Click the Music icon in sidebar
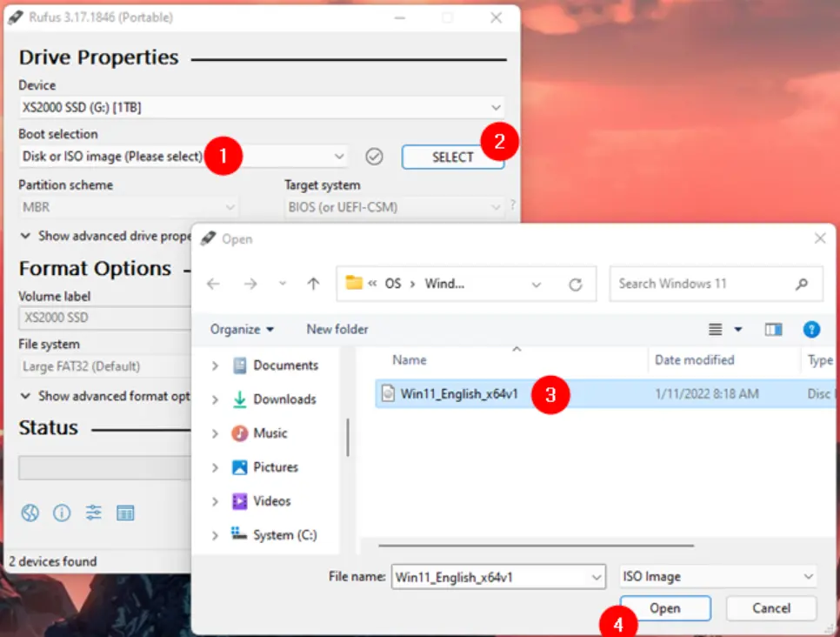This screenshot has height=637, width=840. (x=239, y=433)
